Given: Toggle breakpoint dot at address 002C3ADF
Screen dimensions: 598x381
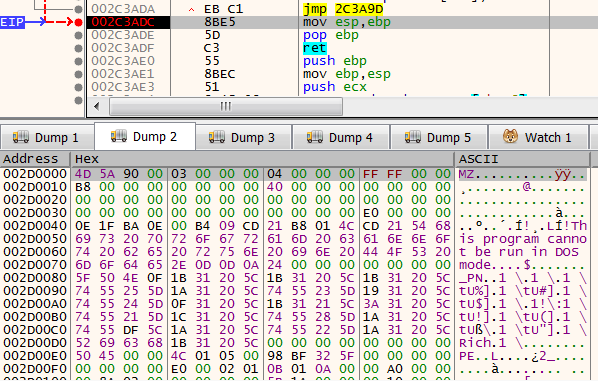Looking at the screenshot, I should pos(79,48).
